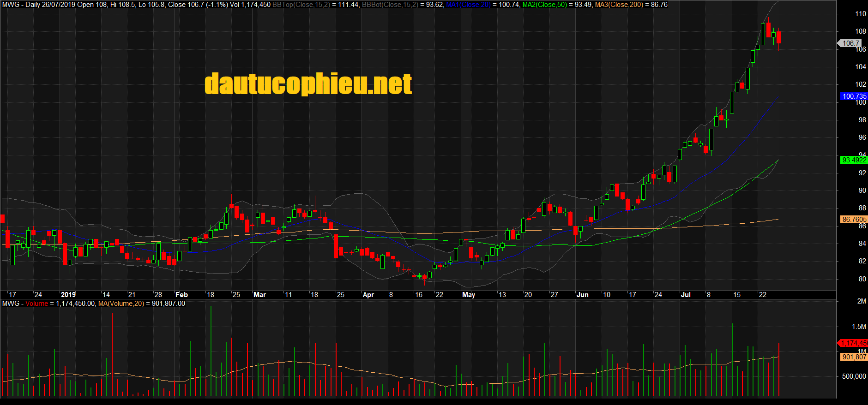
Task: Select the blue 100.735 MA1 value label
Action: pos(854,96)
